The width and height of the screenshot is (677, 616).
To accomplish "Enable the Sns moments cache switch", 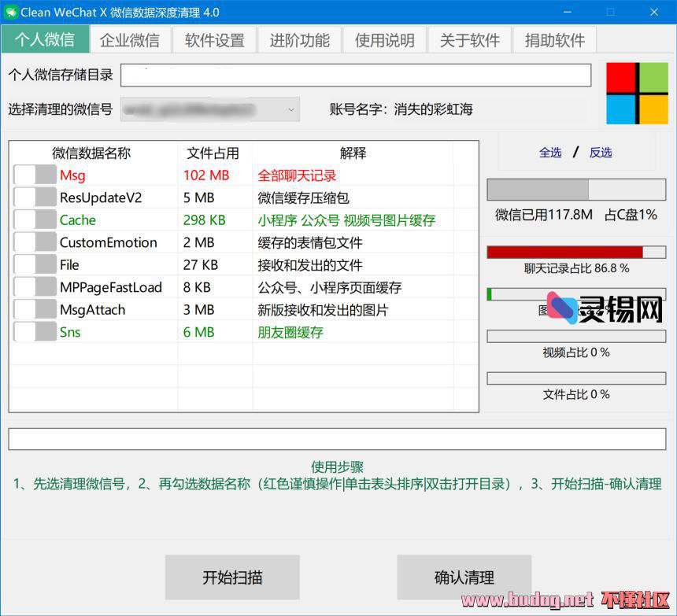I will pos(35,332).
